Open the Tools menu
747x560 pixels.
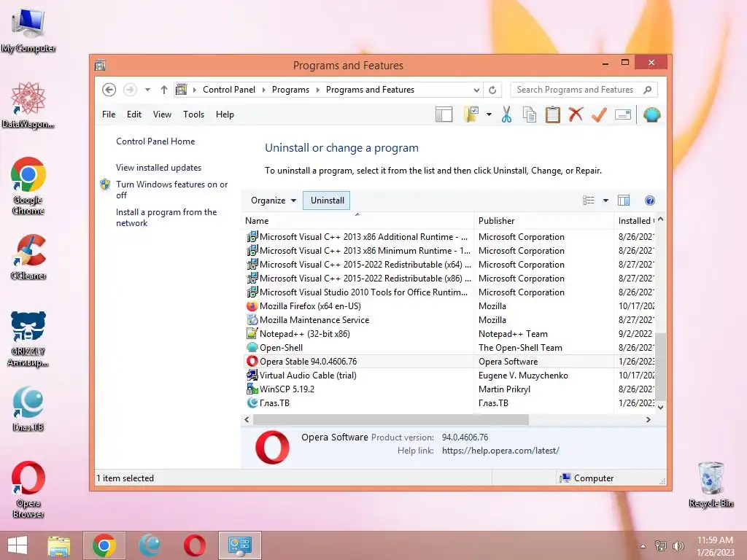point(193,114)
